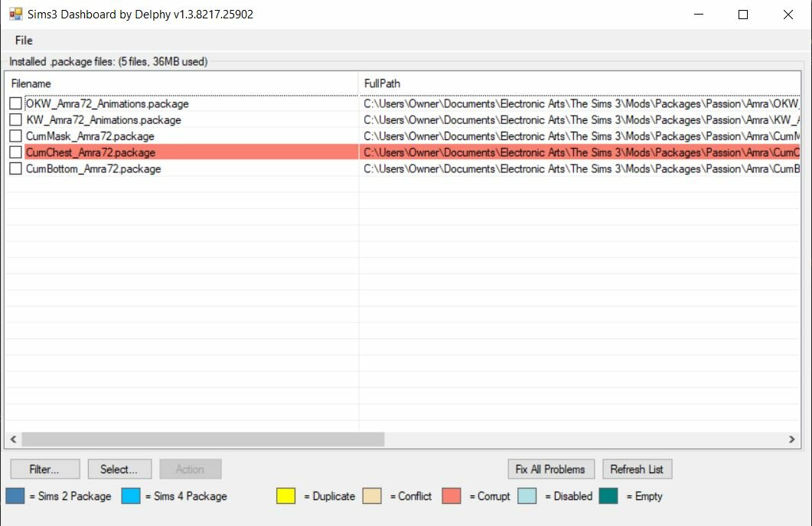Click the Sims3 Dashboard app icon in title bar
The width and height of the screenshot is (812, 526).
click(15, 14)
